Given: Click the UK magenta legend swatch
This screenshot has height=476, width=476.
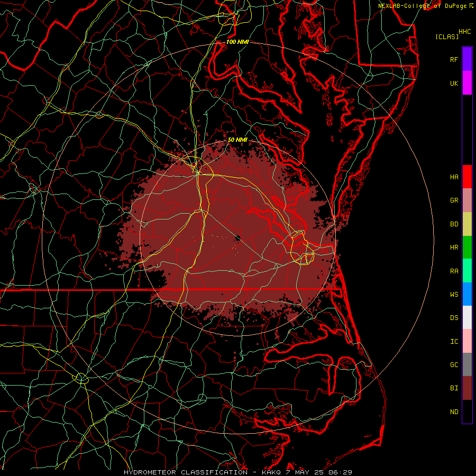Looking at the screenshot, I should point(467,83).
